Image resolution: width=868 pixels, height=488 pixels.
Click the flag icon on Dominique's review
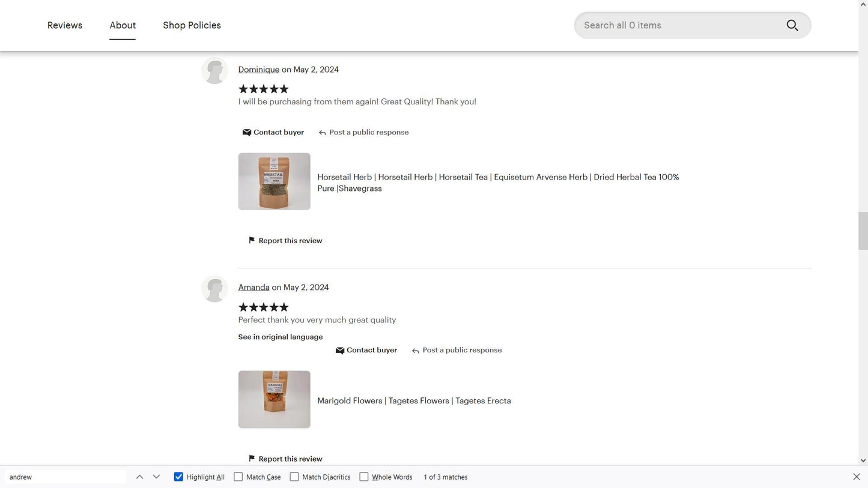pyautogui.click(x=252, y=240)
